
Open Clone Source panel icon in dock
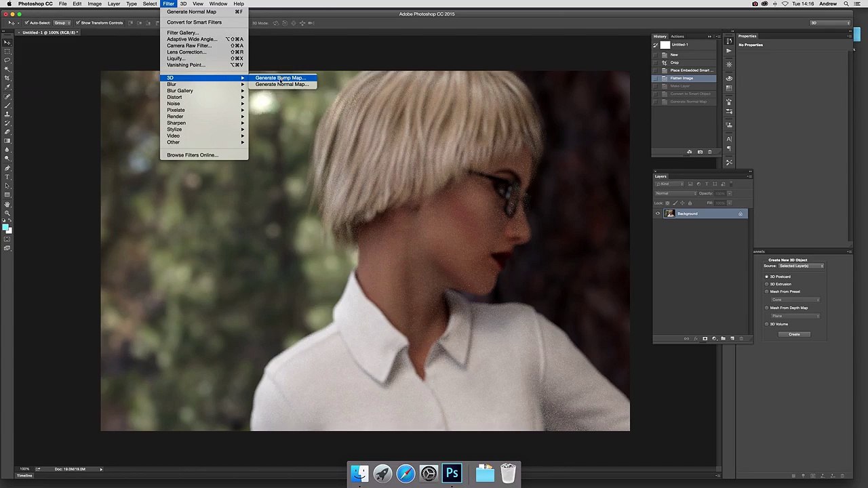tap(729, 126)
